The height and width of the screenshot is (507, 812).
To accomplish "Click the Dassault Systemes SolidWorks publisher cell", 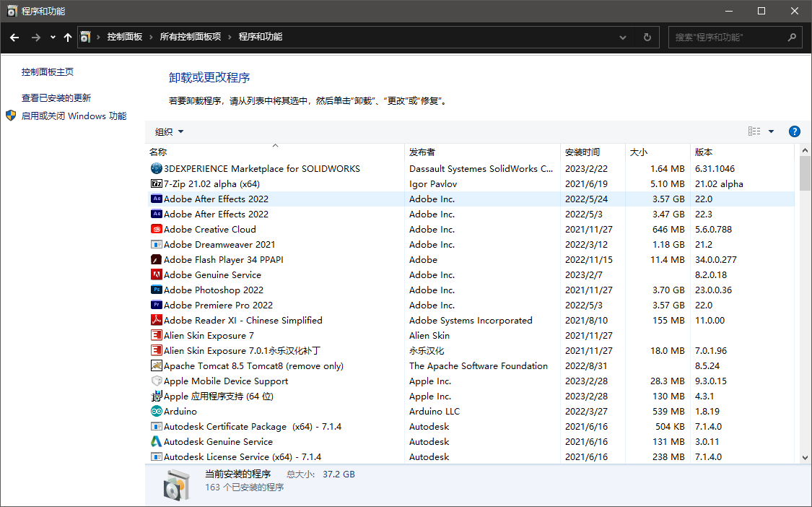I will 481,168.
